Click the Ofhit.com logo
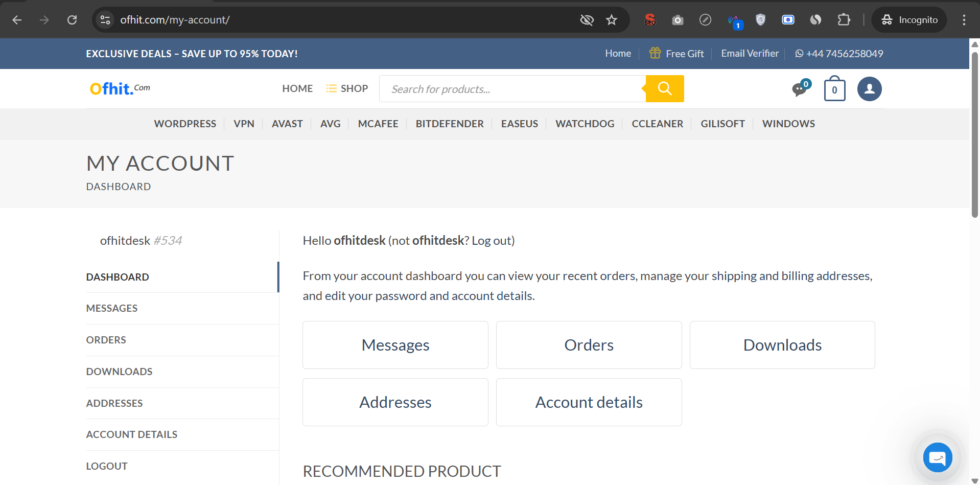The width and height of the screenshot is (980, 485). 120,89
